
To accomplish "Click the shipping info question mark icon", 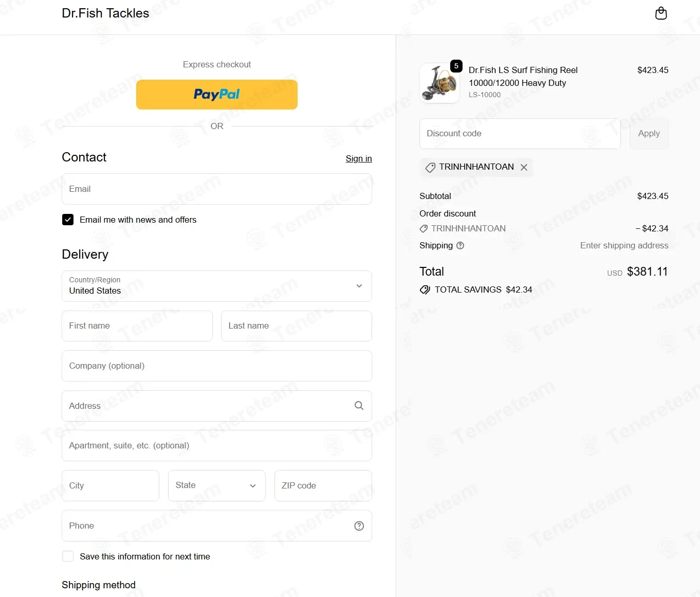I will click(x=460, y=246).
